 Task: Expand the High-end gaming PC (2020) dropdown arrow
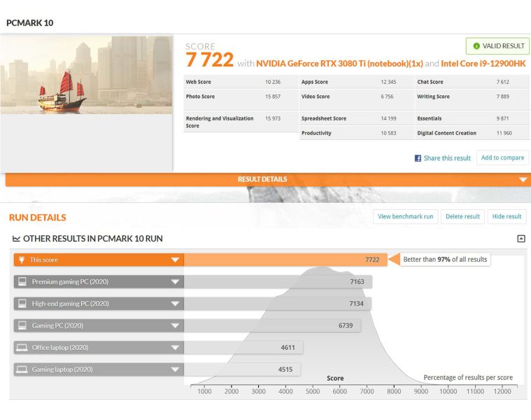[x=175, y=304]
